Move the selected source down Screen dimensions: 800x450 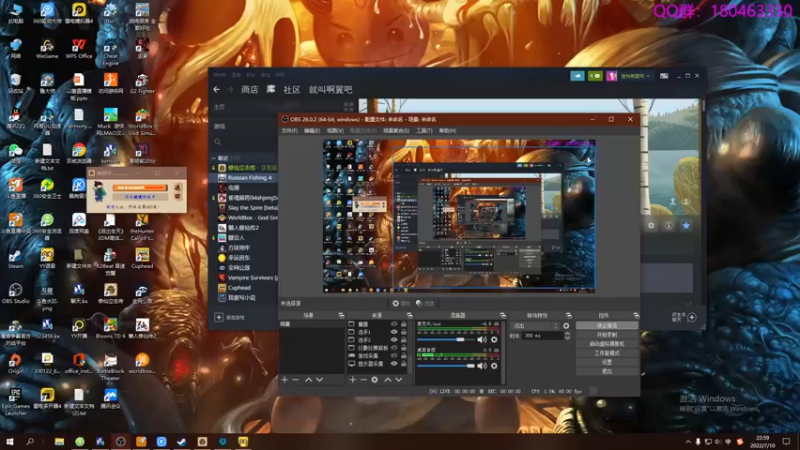(398, 380)
